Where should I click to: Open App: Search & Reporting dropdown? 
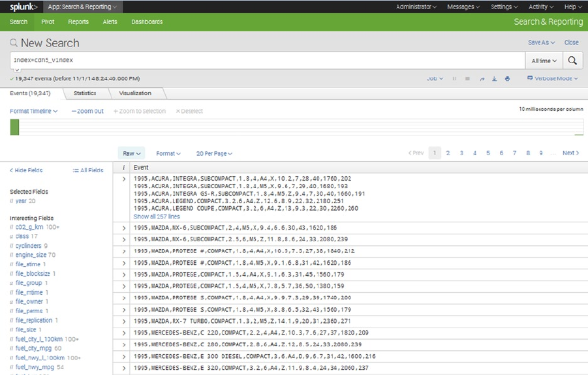(x=82, y=7)
